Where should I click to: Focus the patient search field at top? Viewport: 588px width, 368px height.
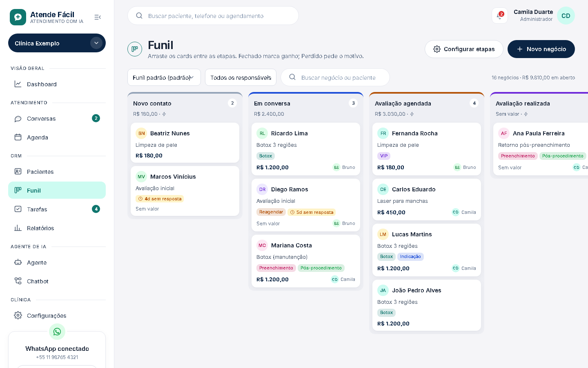(213, 16)
